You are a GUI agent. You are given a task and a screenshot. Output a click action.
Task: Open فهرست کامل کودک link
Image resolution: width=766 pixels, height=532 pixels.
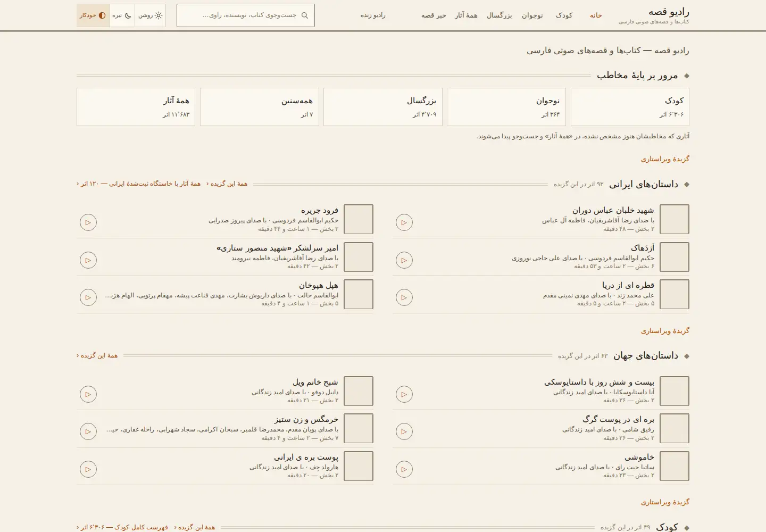pyautogui.click(x=122, y=527)
